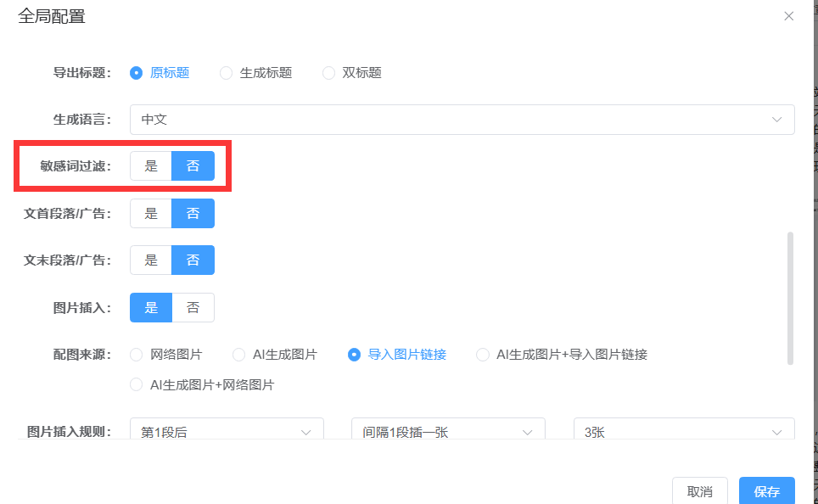Image resolution: width=818 pixels, height=504 pixels.
Task: Disable 图片插入 by clicking 否
Action: point(193,307)
